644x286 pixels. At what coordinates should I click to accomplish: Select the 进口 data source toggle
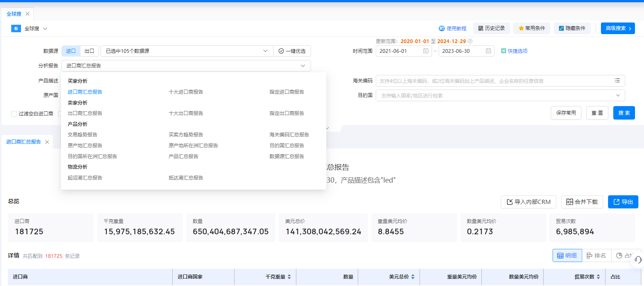pyautogui.click(x=71, y=51)
